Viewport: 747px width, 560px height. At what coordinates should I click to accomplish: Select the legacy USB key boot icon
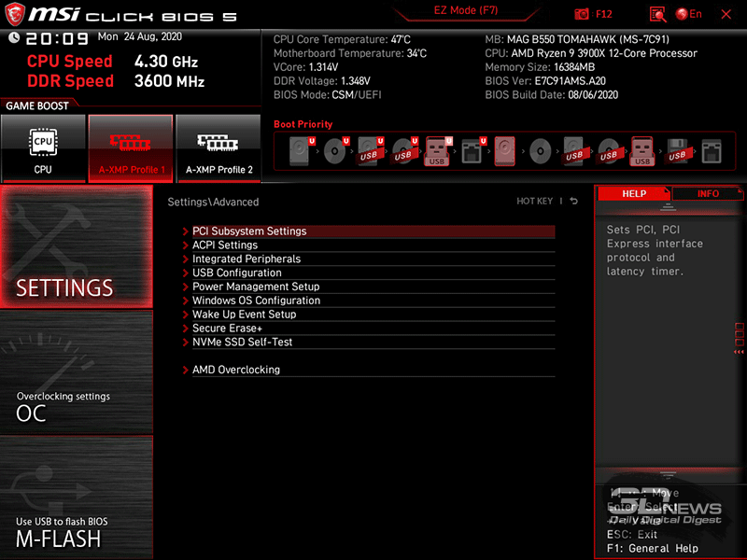(642, 151)
